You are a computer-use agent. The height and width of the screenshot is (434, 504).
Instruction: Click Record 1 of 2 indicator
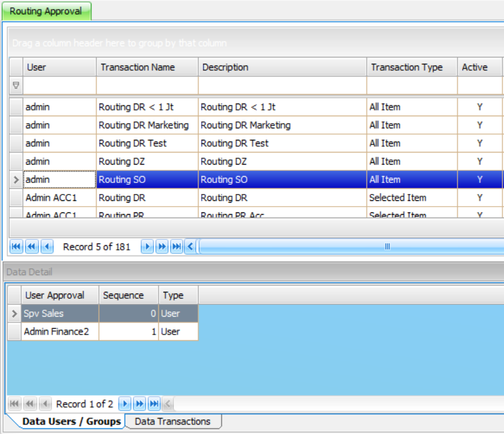(85, 403)
